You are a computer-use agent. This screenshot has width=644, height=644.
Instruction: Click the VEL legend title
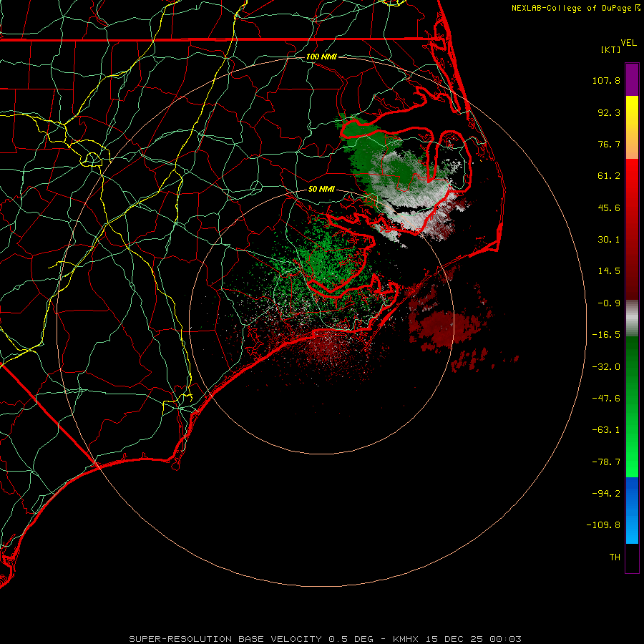[629, 43]
